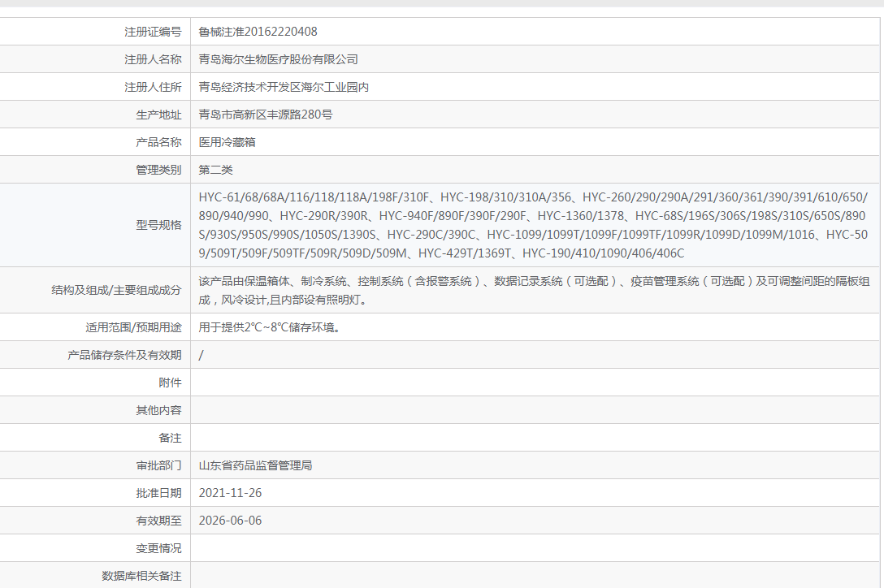Screen dimensions: 884x588
Task: Select registration number 鲁械注准20162220408
Action: coord(258,32)
